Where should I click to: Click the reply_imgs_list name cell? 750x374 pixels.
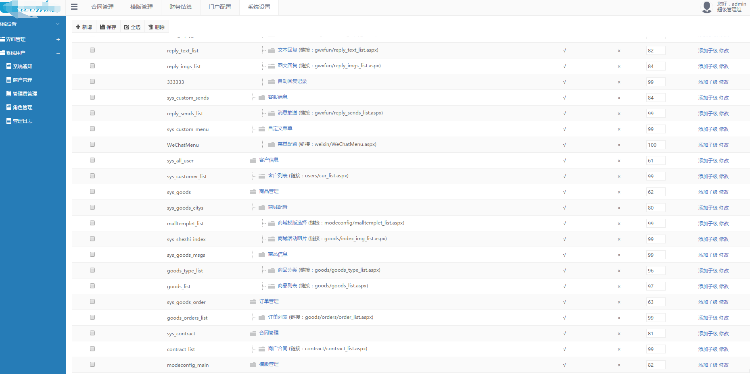click(183, 66)
